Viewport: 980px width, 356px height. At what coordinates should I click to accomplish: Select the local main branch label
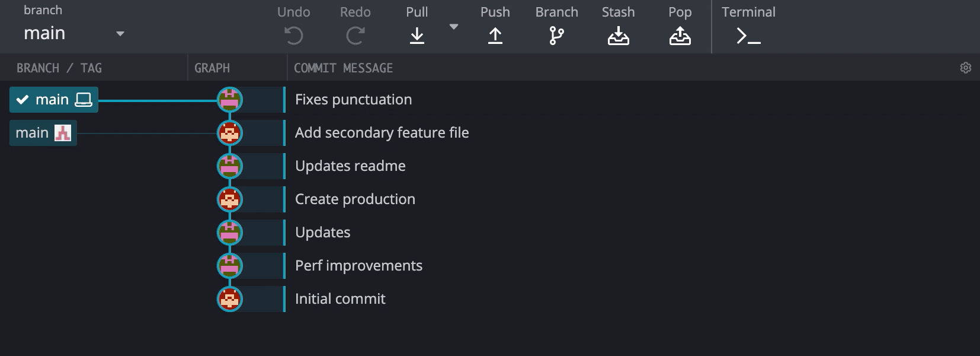click(53, 100)
